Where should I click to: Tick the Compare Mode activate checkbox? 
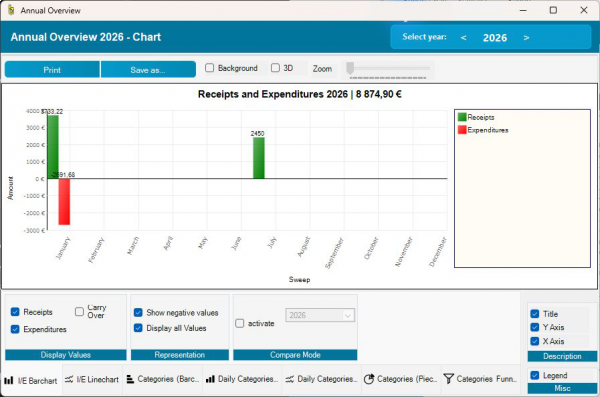point(240,323)
